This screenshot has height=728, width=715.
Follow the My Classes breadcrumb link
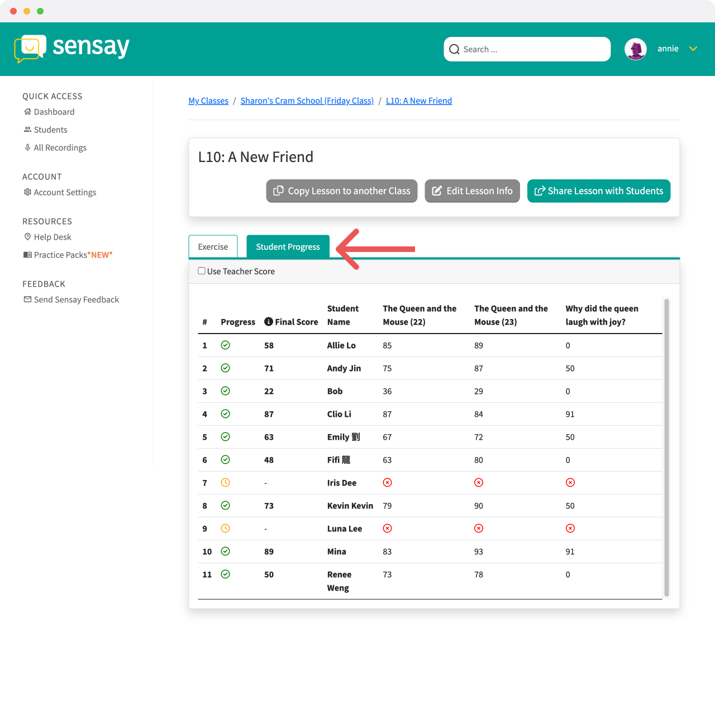pyautogui.click(x=208, y=101)
